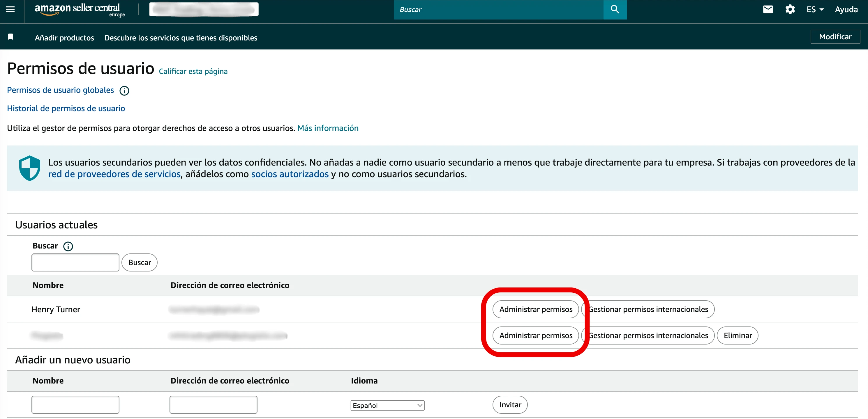Screen dimensions: 868x419
Task: Focus the new user email address input
Action: click(213, 405)
